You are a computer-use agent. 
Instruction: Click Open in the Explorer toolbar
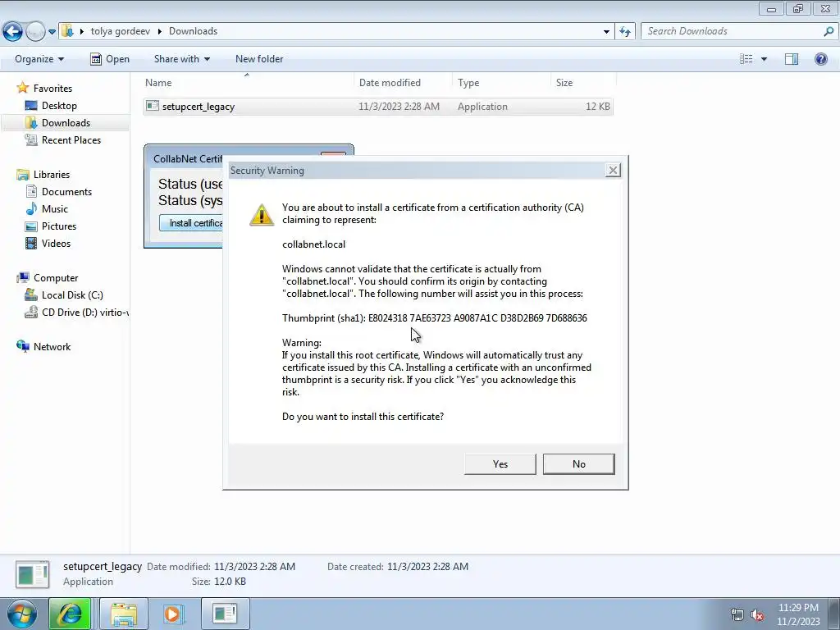tap(110, 59)
